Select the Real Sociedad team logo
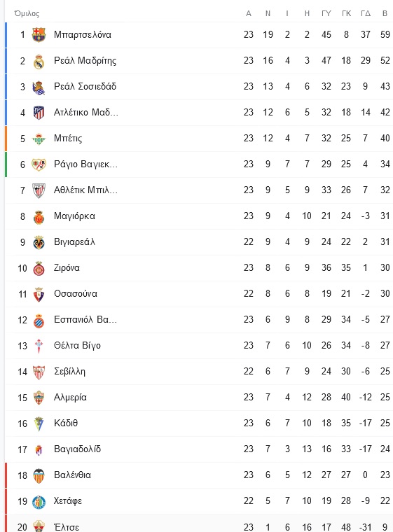Viewport: 393px width, 532px height. click(39, 87)
